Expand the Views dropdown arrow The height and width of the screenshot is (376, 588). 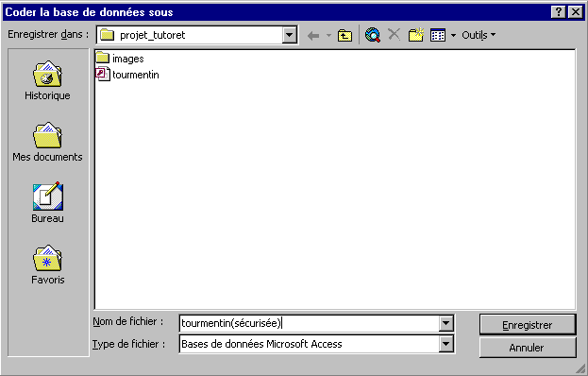coord(453,35)
